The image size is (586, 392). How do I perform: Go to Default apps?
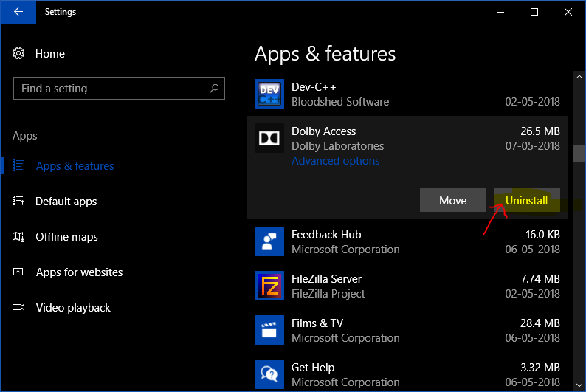tap(66, 202)
